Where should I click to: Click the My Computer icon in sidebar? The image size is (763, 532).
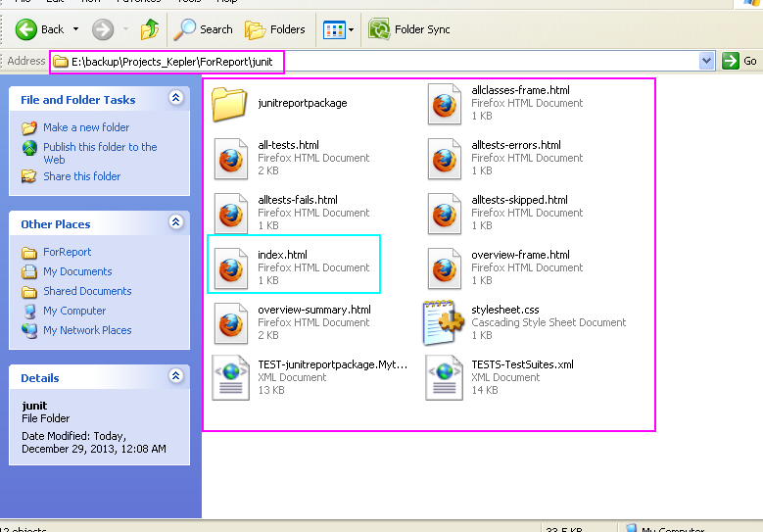point(29,311)
